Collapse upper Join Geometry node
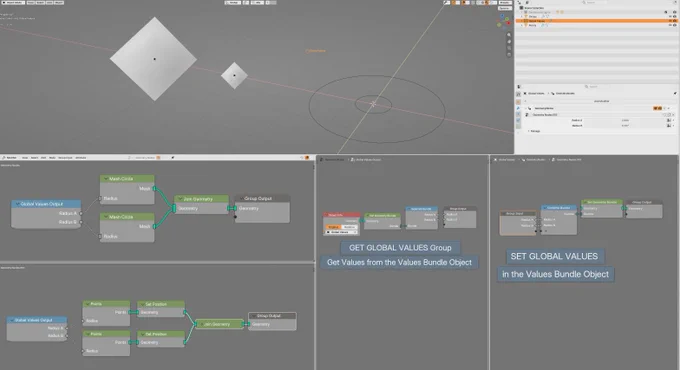The image size is (680, 370). (x=180, y=199)
